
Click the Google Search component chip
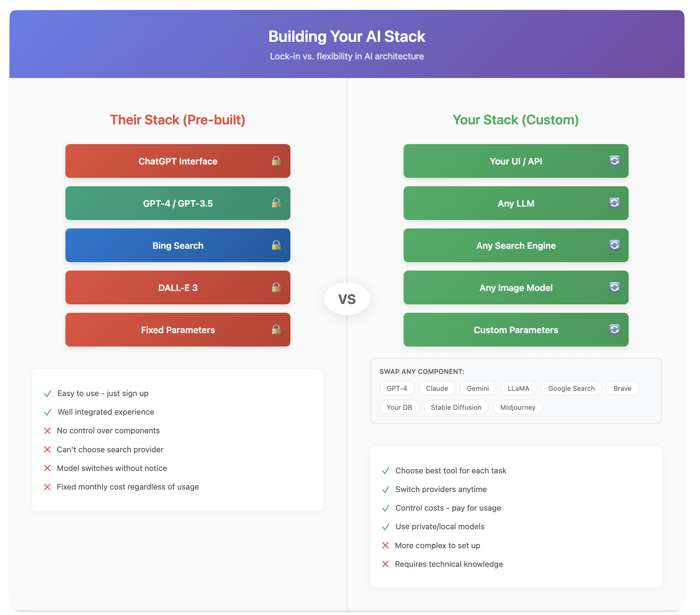point(571,388)
